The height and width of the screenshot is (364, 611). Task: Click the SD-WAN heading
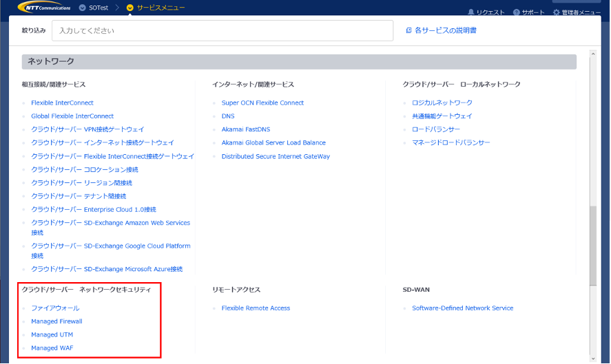416,290
